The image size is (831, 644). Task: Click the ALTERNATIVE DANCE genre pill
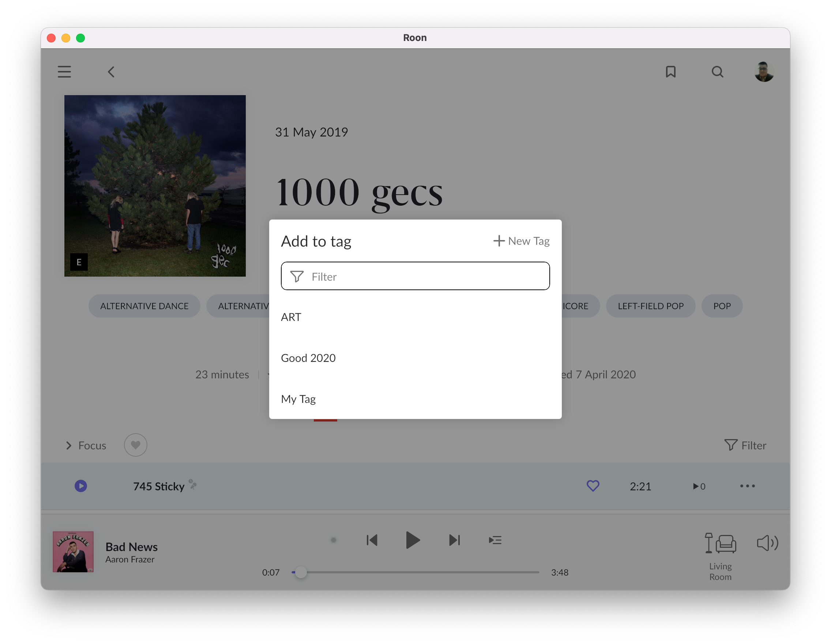(x=144, y=306)
